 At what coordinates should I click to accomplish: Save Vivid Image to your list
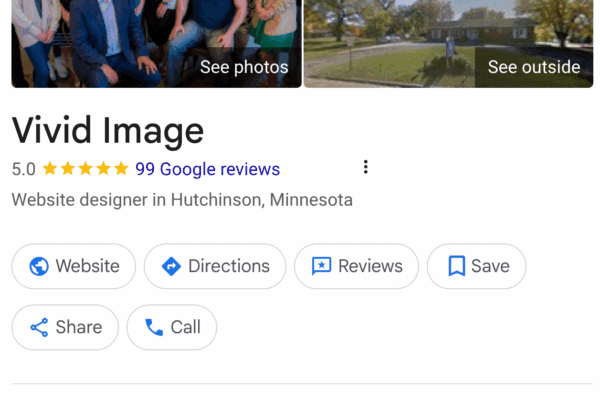pos(476,266)
